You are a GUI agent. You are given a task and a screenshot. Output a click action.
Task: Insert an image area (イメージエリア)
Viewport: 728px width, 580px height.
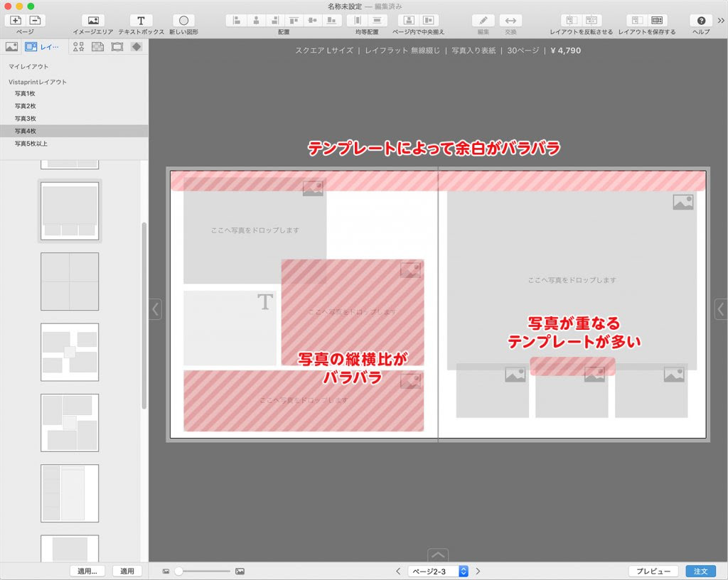click(x=93, y=21)
